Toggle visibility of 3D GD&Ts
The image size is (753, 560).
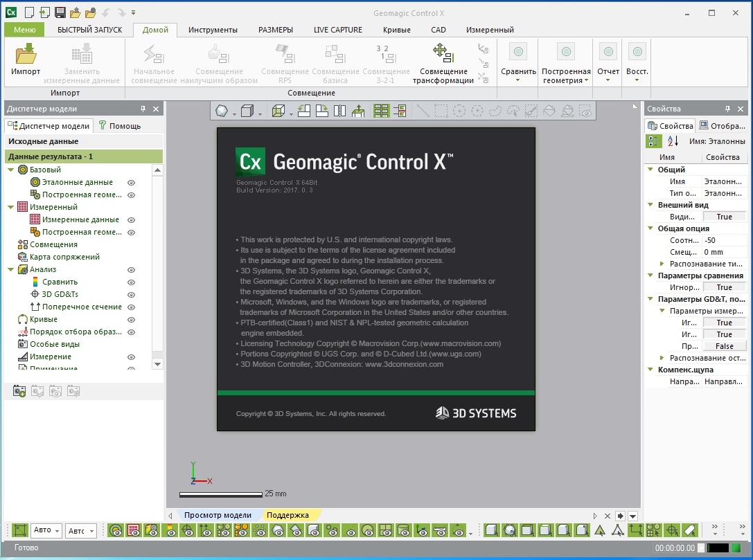(x=131, y=295)
